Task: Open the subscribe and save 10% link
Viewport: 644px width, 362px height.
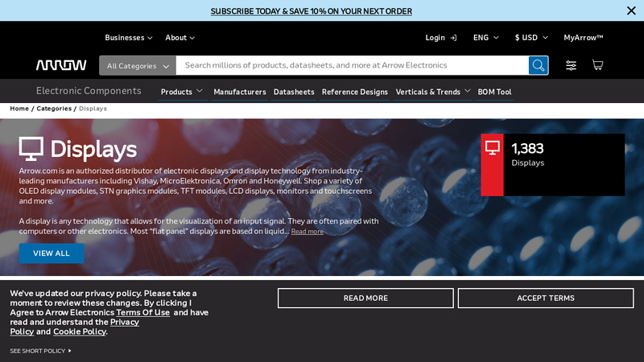Action: point(312,11)
